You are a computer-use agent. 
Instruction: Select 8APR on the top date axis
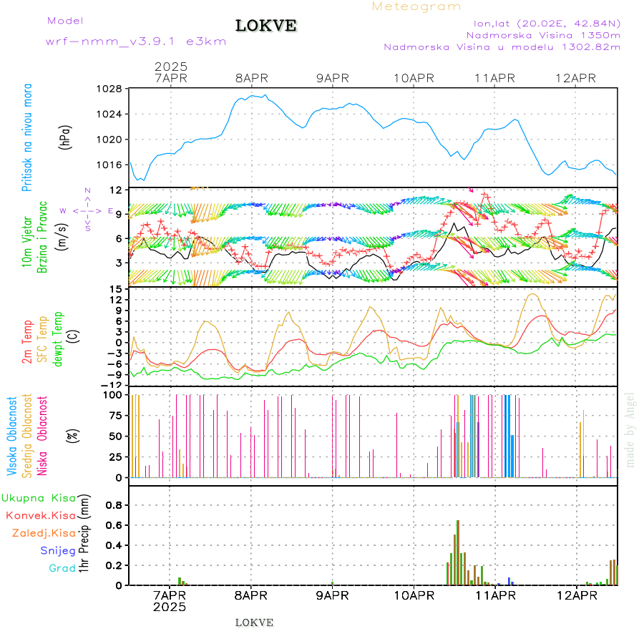(250, 78)
